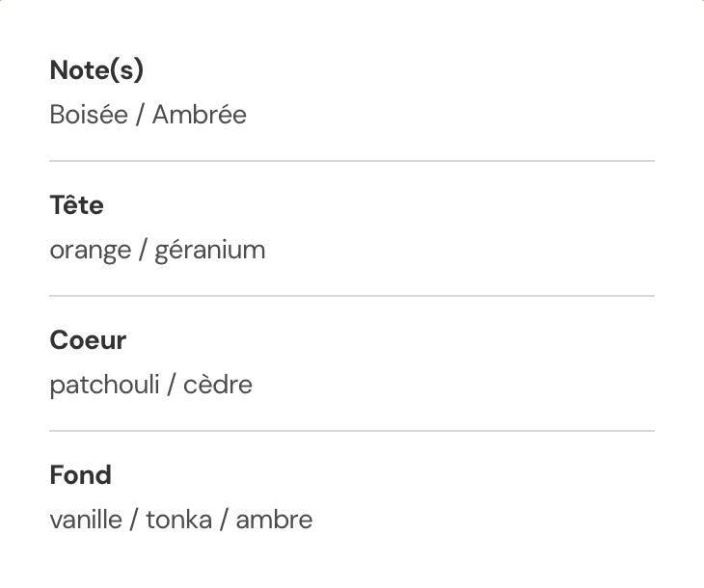Click the word Ambrée
704x588 pixels.
tap(200, 115)
